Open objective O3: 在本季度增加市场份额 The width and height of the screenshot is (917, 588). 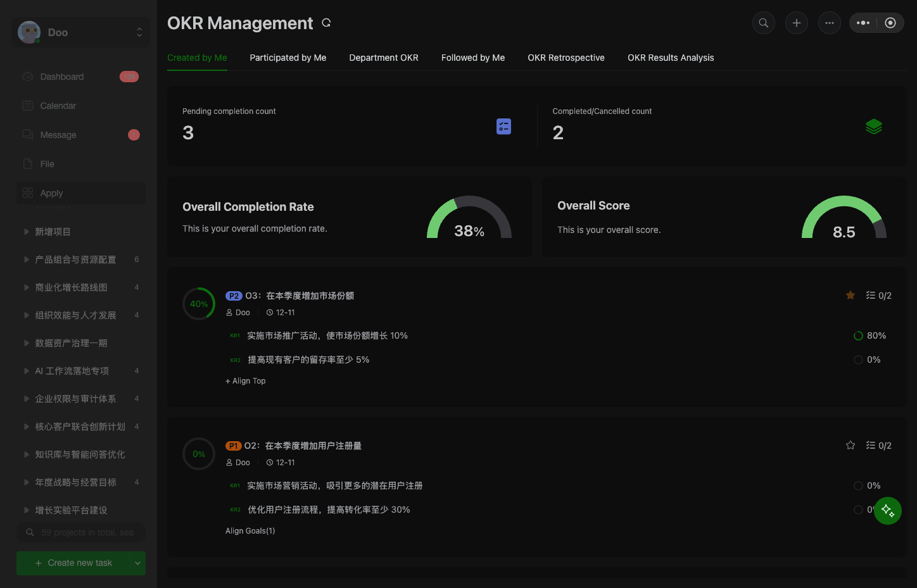pyautogui.click(x=300, y=296)
